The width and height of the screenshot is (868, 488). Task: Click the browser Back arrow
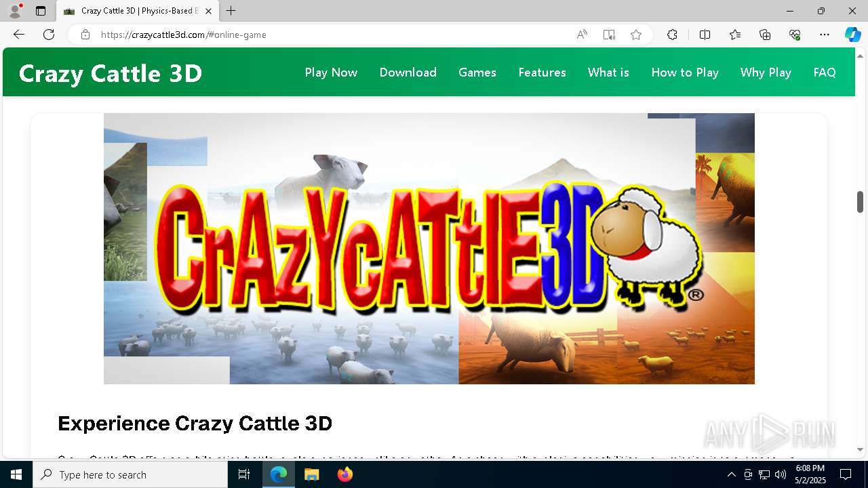click(x=19, y=35)
